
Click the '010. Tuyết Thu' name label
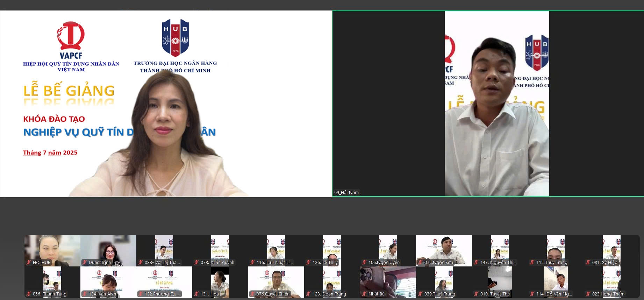click(x=495, y=294)
